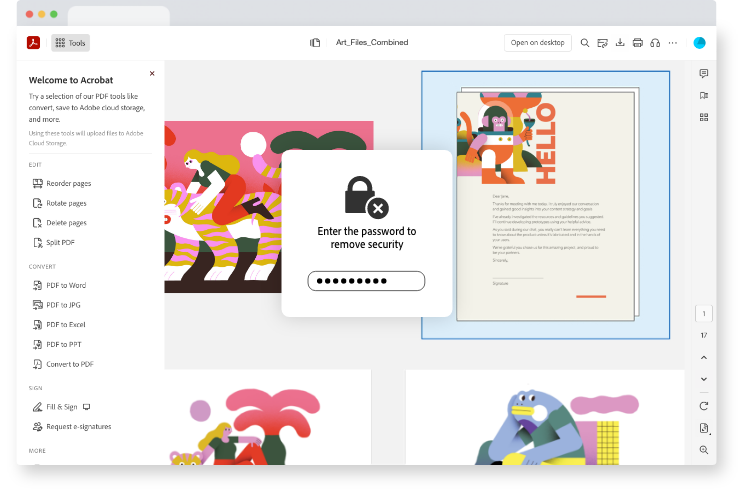Download the file with download icon
This screenshot has width=745, height=496.
tap(620, 43)
